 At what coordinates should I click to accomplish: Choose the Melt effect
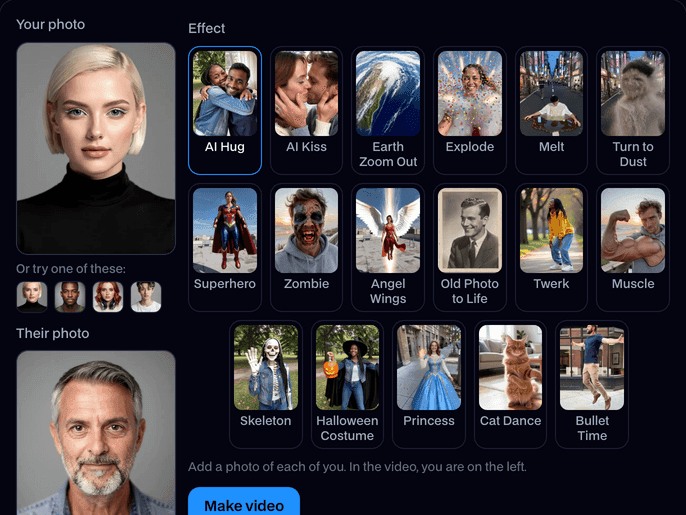pyautogui.click(x=551, y=110)
